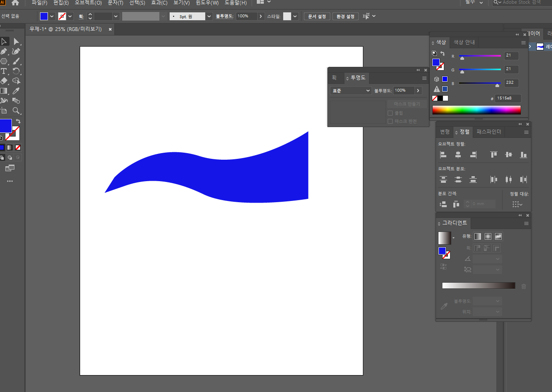Select the Paintbrush tool
The height and width of the screenshot is (392, 552).
click(17, 61)
